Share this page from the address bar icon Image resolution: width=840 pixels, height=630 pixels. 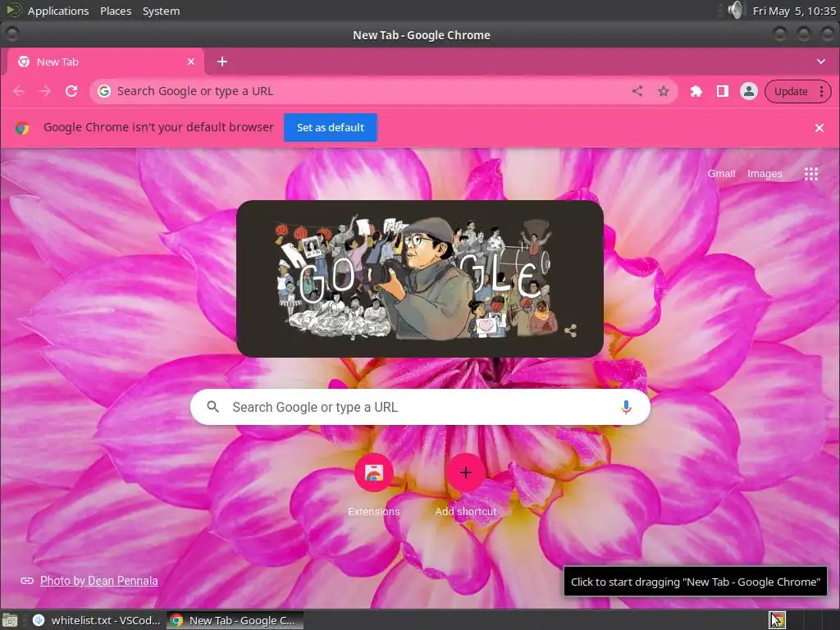[x=637, y=91]
